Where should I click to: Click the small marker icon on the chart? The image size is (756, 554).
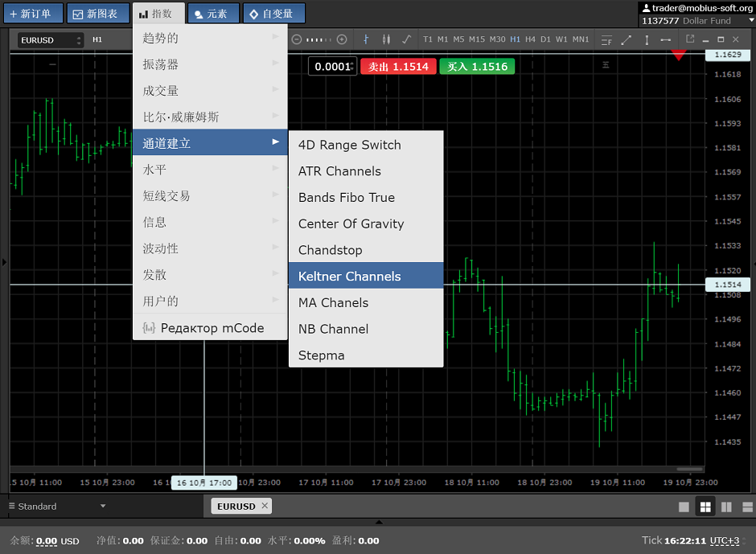[606, 64]
